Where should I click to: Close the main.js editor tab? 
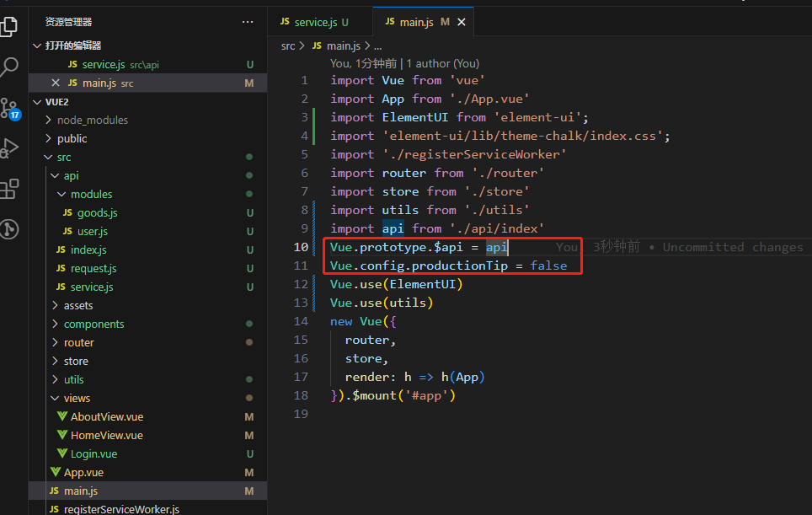click(462, 22)
